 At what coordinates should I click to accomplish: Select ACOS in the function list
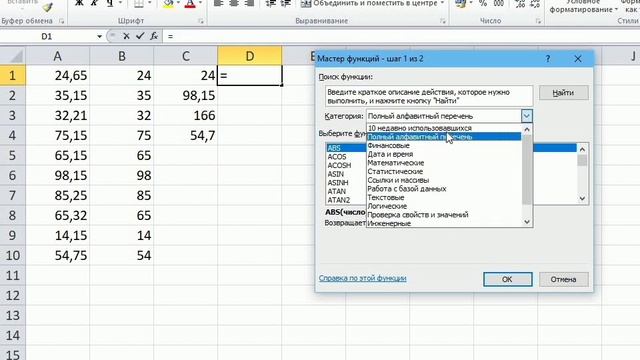337,157
